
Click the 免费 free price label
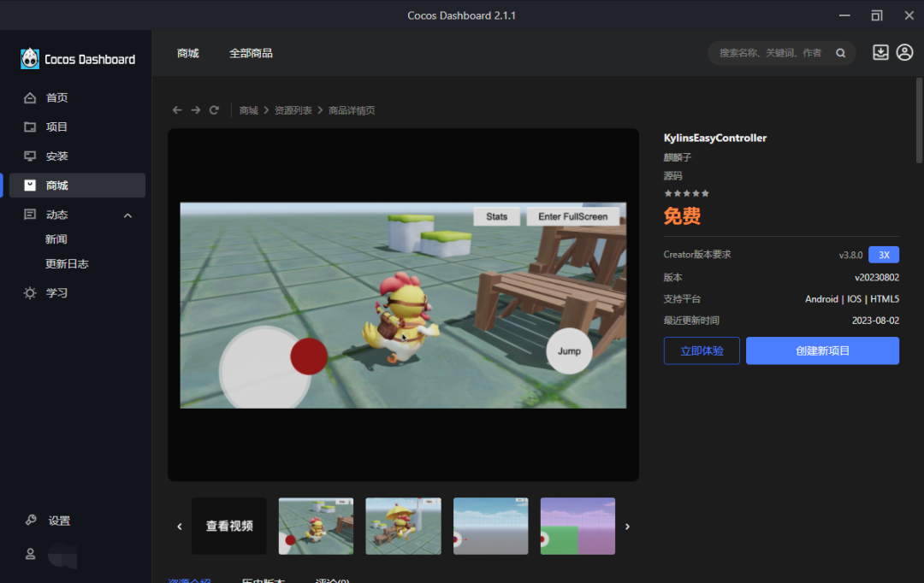pos(683,216)
